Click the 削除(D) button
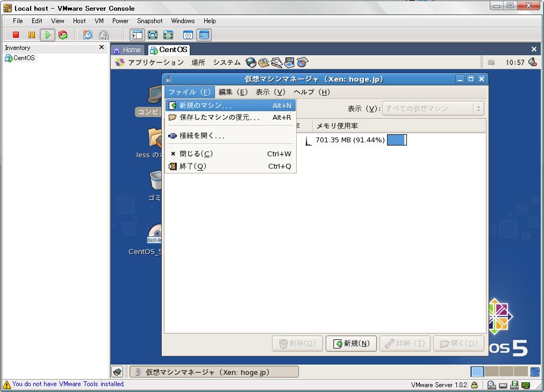The width and height of the screenshot is (544, 392). click(x=297, y=344)
